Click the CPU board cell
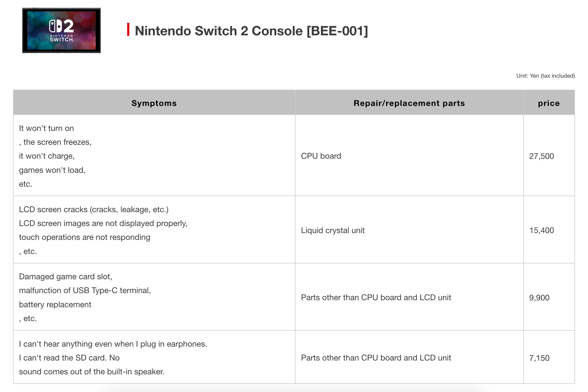Screen dimensions: 588x392 point(409,156)
